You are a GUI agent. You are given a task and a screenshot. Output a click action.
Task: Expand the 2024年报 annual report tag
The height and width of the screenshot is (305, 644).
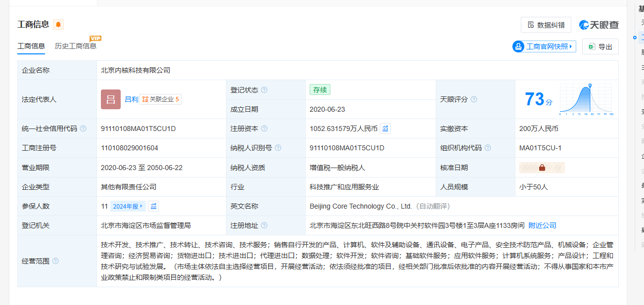pyautogui.click(x=128, y=206)
